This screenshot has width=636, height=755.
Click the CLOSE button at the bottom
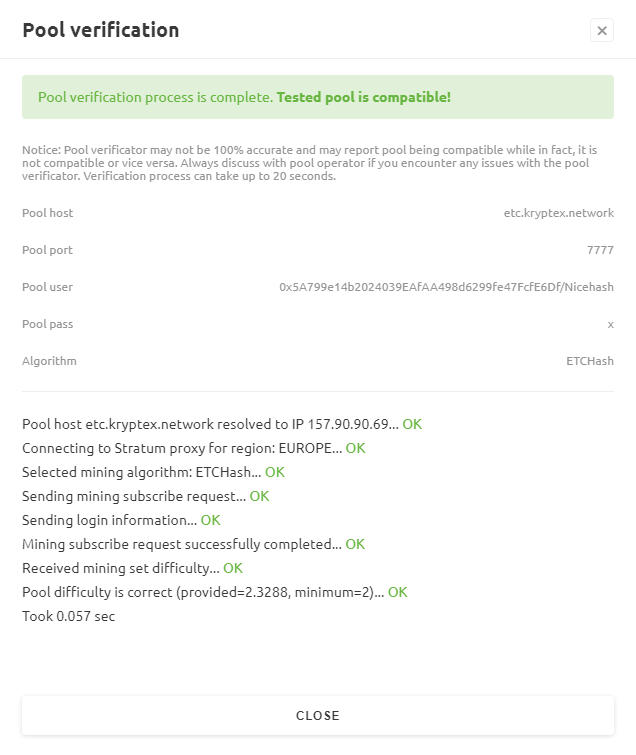click(x=318, y=715)
